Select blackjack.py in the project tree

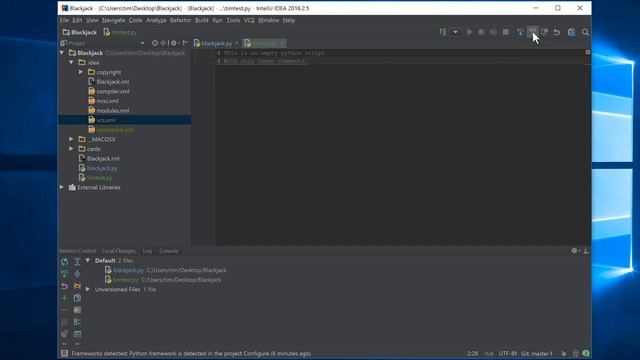[x=102, y=168]
